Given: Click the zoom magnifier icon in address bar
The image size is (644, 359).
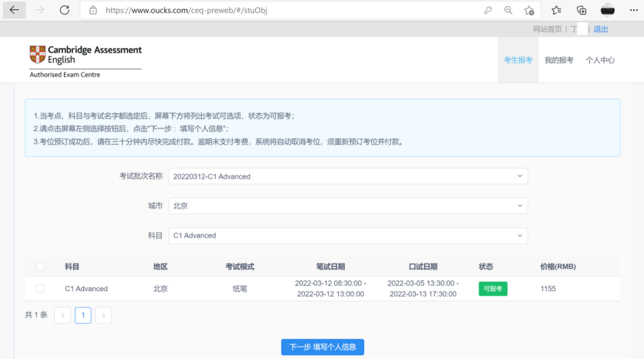Looking at the screenshot, I should coord(508,10).
